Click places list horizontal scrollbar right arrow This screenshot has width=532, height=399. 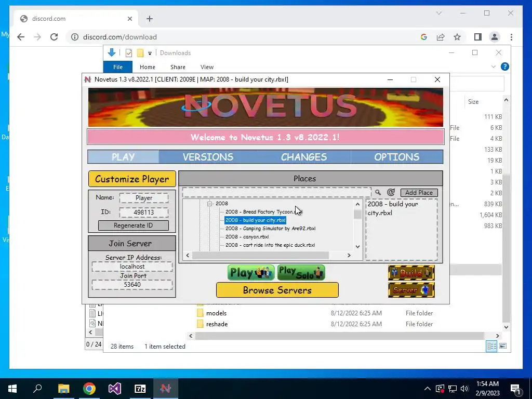click(349, 255)
